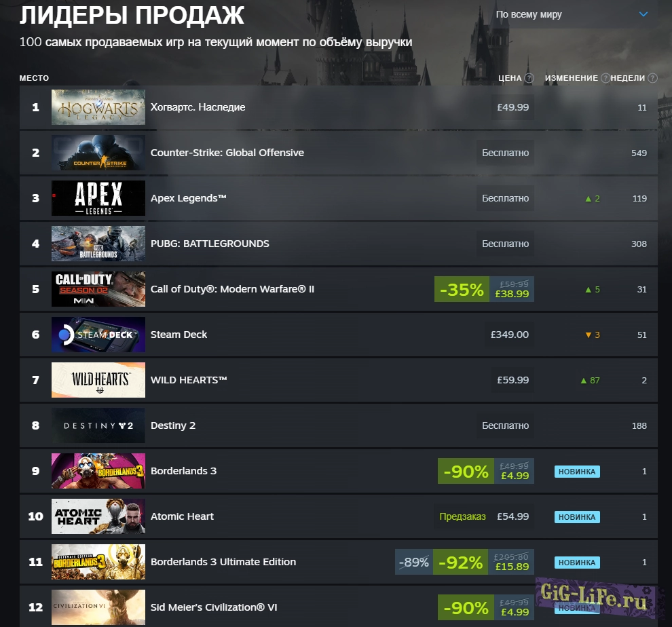The height and width of the screenshot is (627, 672).
Task: Click the question mark icon next to НЕДЕЛИ
Action: pyautogui.click(x=652, y=78)
